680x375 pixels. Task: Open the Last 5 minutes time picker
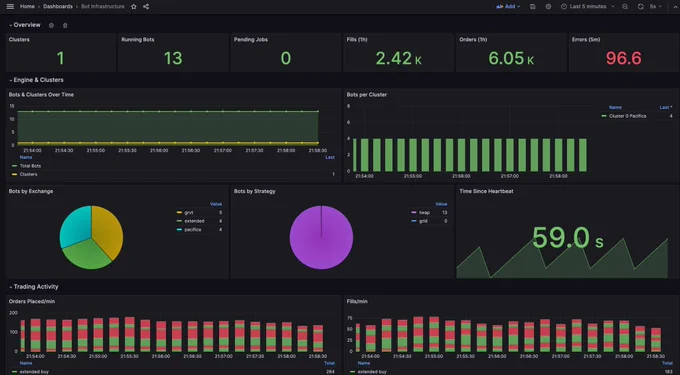[x=588, y=7]
